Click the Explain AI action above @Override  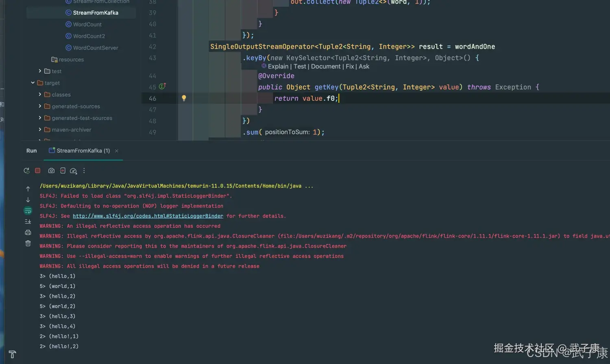coord(278,66)
